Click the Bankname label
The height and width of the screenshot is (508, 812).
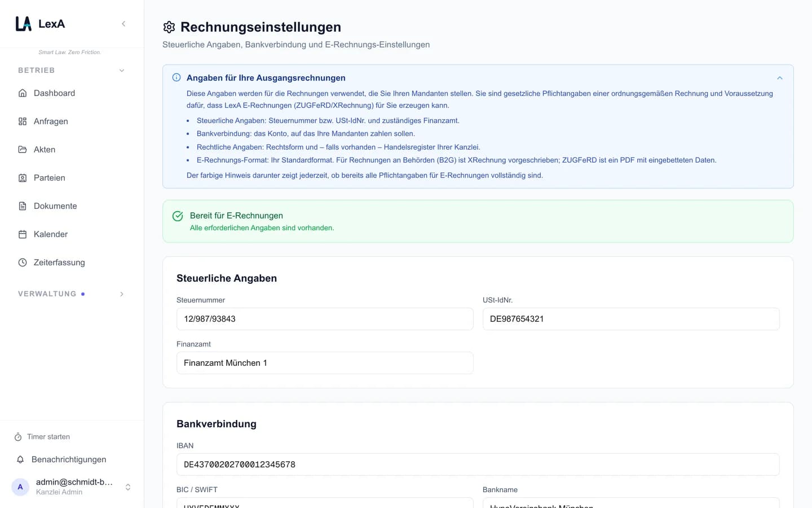pyautogui.click(x=500, y=490)
